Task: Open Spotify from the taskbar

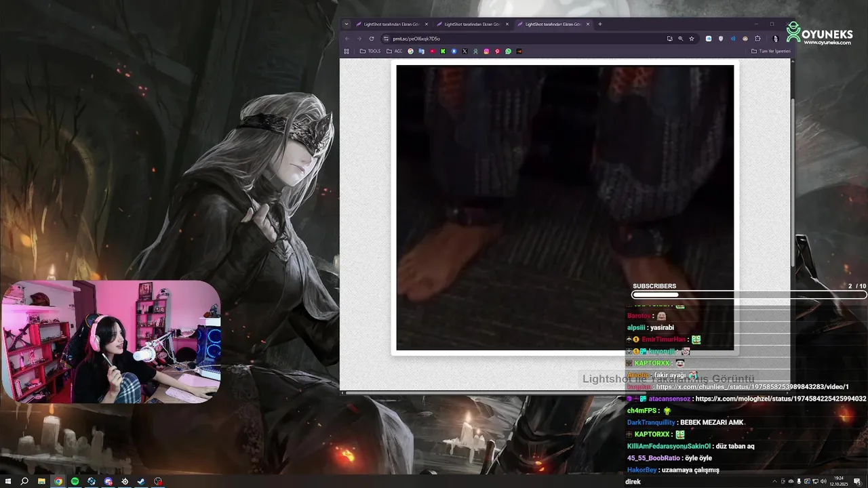Action: click(75, 481)
